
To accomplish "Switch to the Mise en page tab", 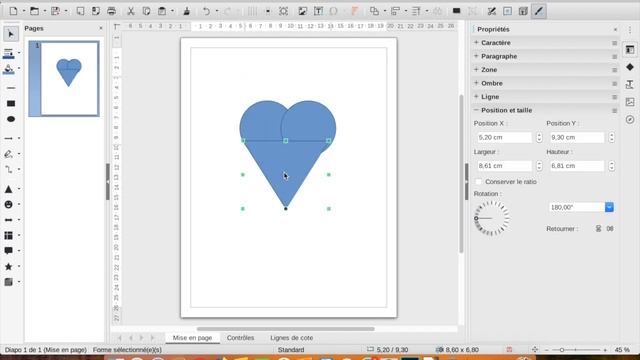I will 192,338.
